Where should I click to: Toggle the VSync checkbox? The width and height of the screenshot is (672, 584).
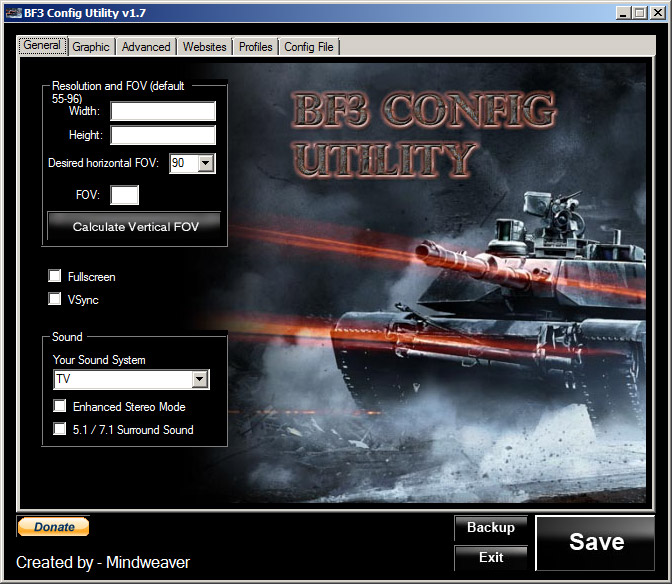click(54, 299)
